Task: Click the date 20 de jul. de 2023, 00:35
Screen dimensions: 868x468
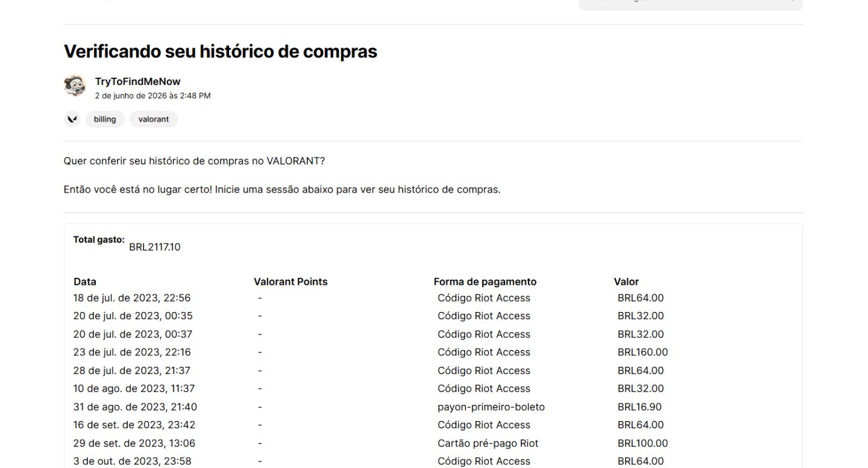Action: (x=133, y=316)
